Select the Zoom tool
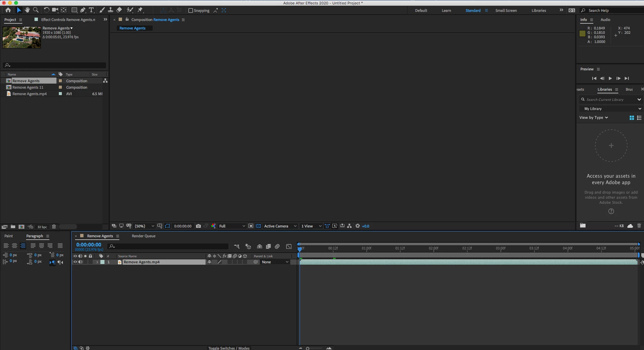 pyautogui.click(x=36, y=10)
